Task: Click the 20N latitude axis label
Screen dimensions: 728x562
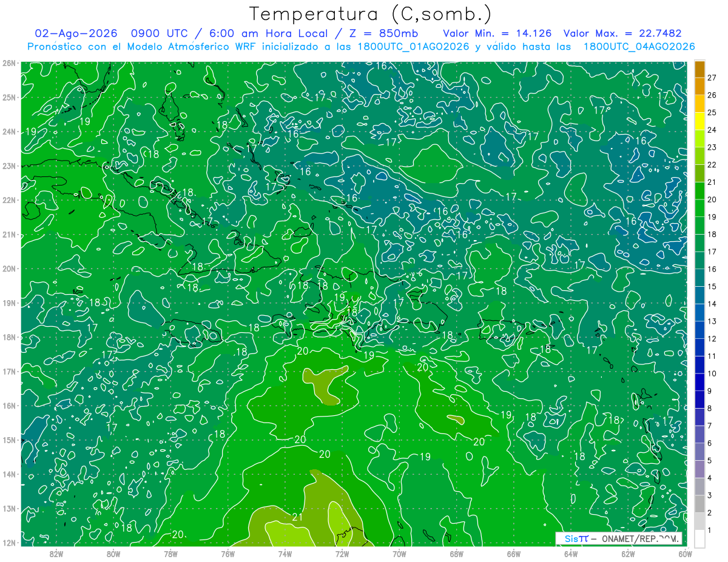Action: click(9, 269)
